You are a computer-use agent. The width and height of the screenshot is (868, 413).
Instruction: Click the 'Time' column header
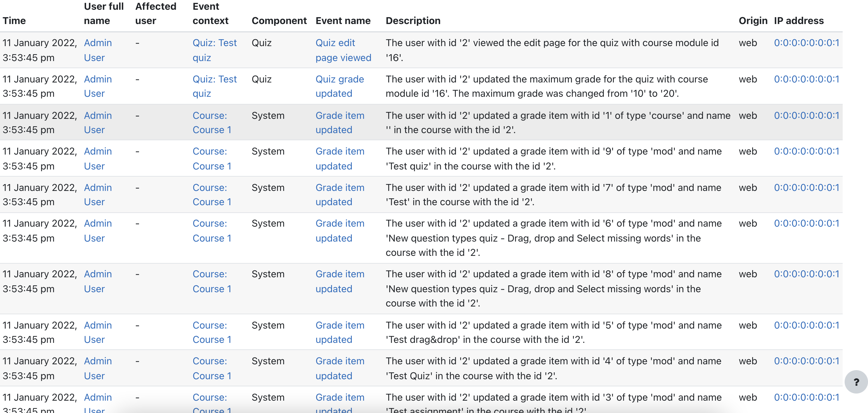14,20
